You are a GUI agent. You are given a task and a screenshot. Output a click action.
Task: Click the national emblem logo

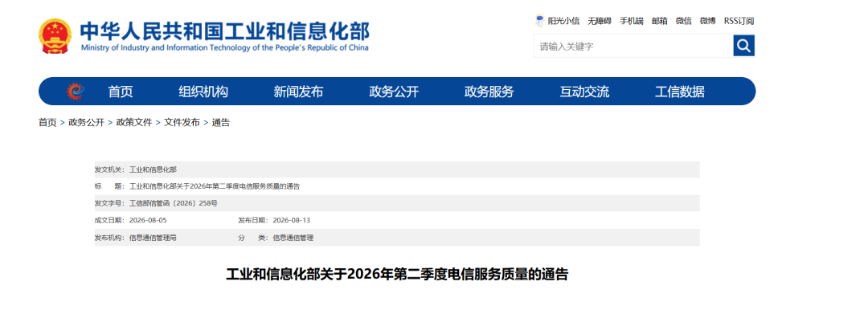pos(55,36)
